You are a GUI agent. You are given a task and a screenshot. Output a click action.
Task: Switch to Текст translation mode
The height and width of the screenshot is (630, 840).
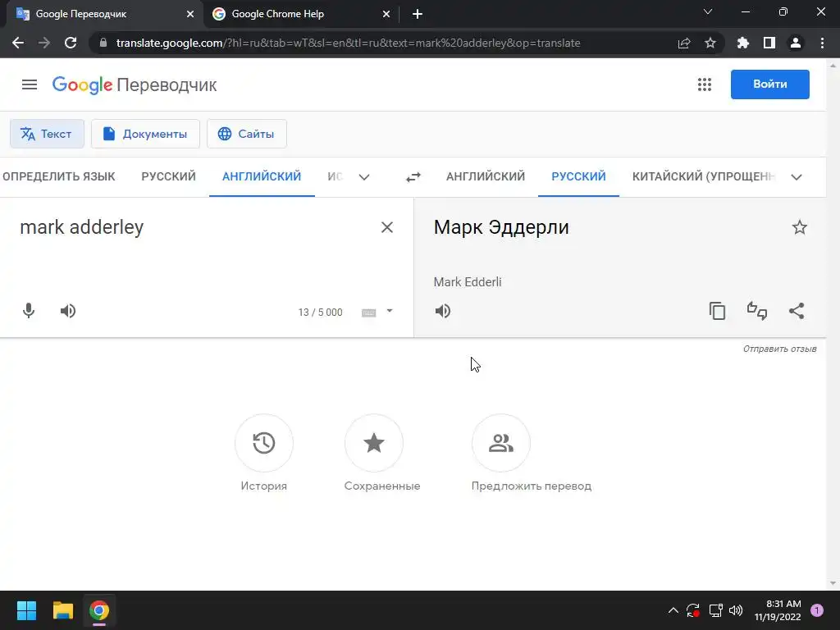pyautogui.click(x=47, y=134)
